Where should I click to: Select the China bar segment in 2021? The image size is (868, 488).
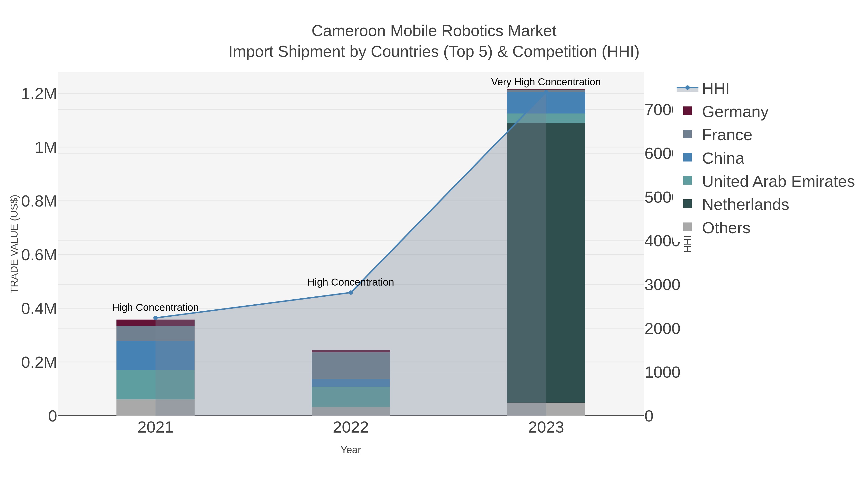[x=155, y=355]
